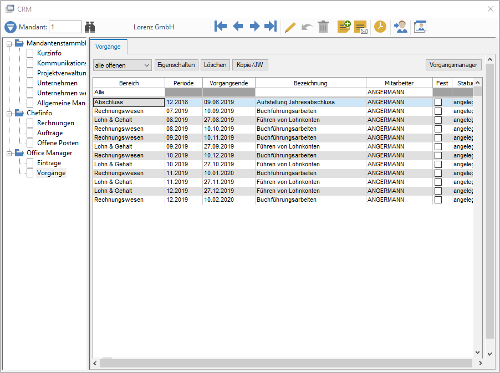Click the page icon beside Rechnungen
The image size is (500, 373).
click(30, 123)
